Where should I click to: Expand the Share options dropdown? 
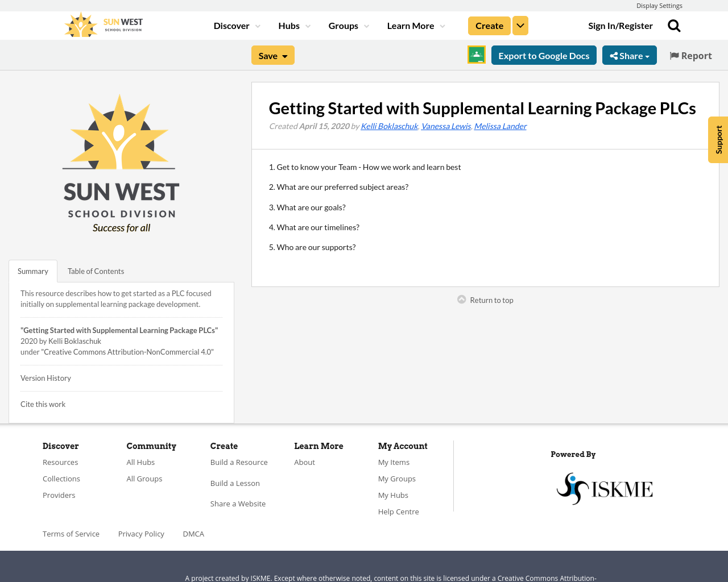630,55
